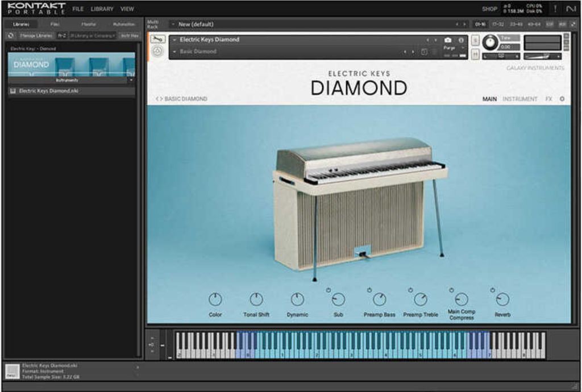Click the Color knob

pyautogui.click(x=215, y=299)
